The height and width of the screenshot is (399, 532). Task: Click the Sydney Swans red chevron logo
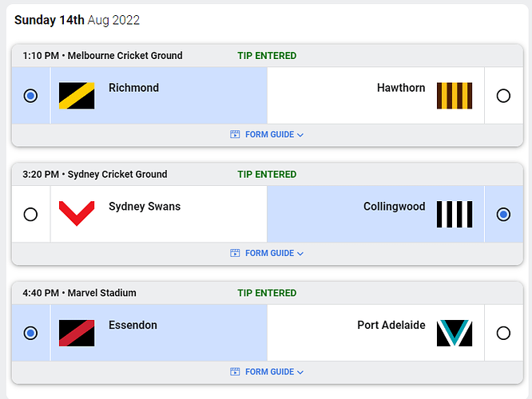pyautogui.click(x=77, y=214)
